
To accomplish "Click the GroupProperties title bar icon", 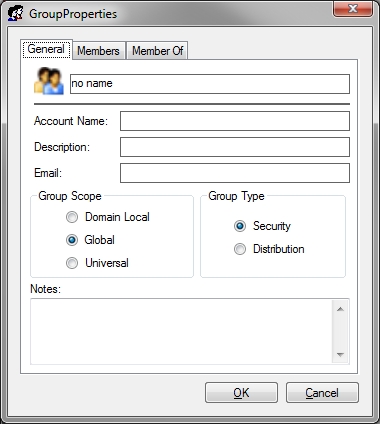I will coord(16,13).
